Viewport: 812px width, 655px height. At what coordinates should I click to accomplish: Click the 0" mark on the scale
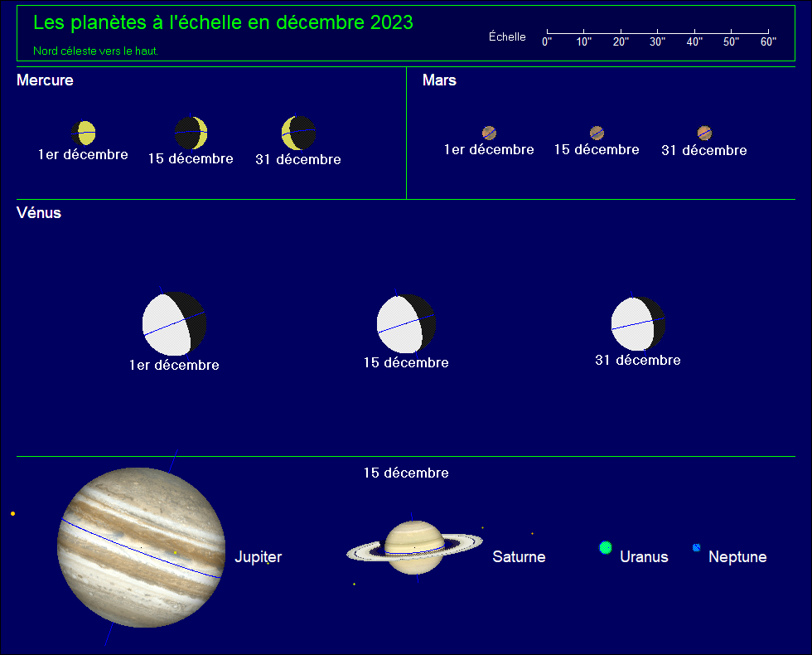pyautogui.click(x=547, y=41)
